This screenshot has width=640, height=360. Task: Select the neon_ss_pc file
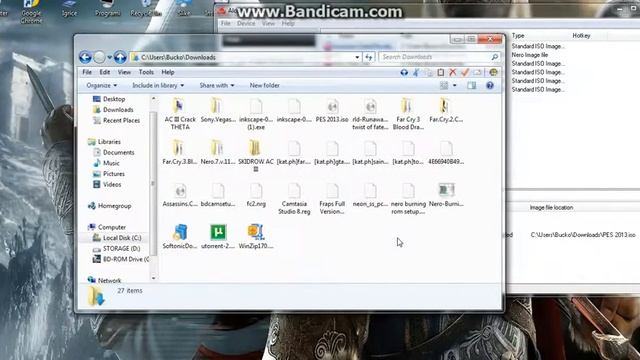pos(370,195)
